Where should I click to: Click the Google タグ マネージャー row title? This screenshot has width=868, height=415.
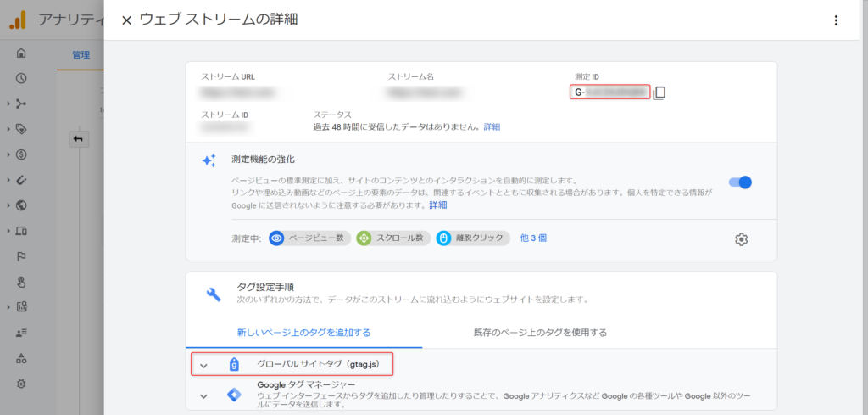tap(306, 384)
